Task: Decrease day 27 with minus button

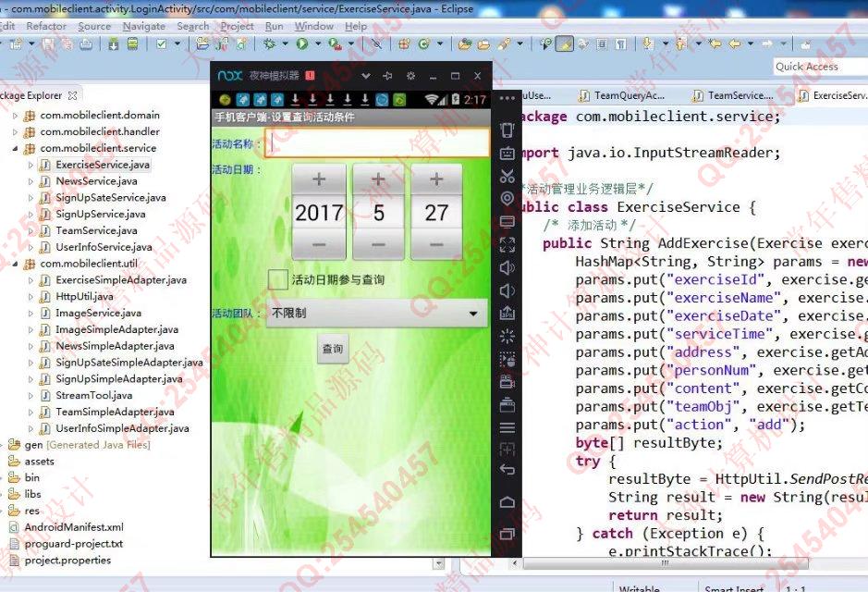Action: pyautogui.click(x=436, y=244)
